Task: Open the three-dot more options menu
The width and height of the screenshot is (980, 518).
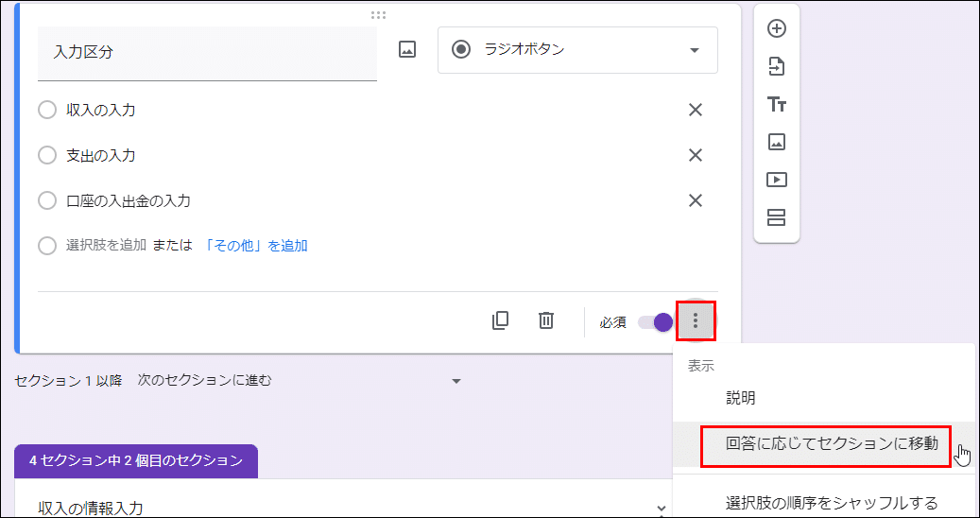Action: (696, 321)
